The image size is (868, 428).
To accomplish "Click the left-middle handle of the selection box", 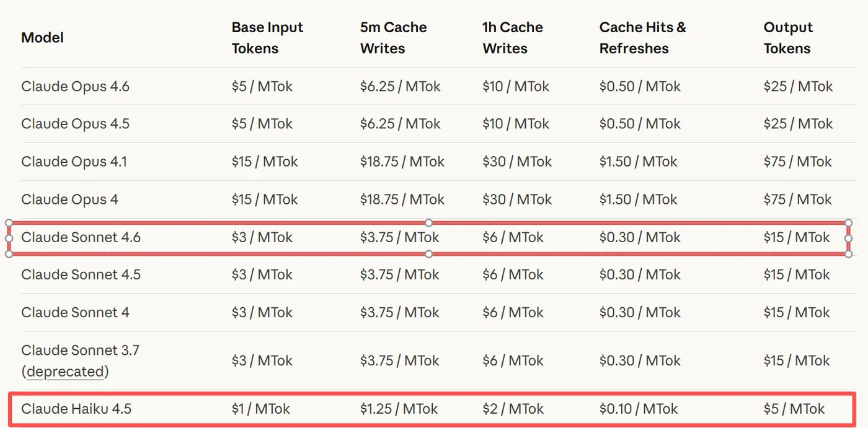I will (x=9, y=238).
